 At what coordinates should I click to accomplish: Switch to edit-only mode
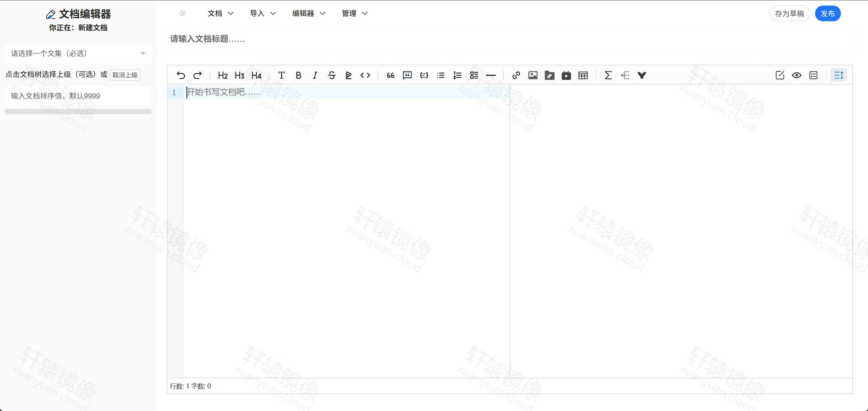tap(780, 75)
